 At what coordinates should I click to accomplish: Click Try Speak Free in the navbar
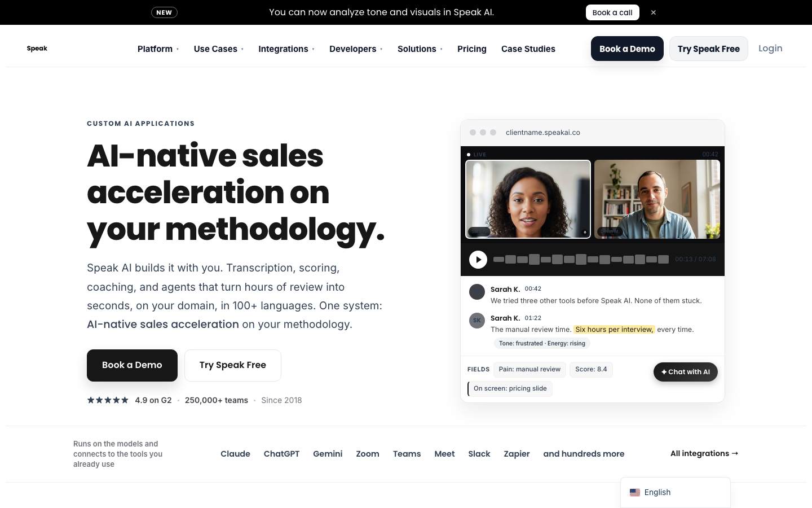click(x=709, y=49)
